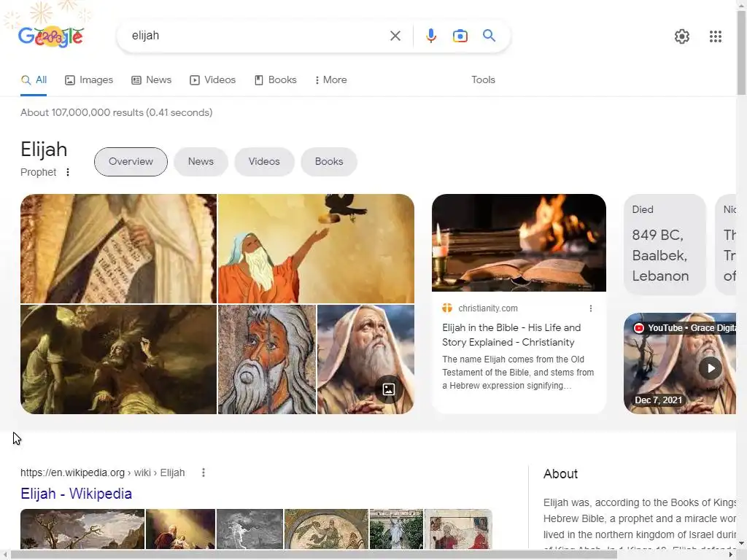
Task: Click the Dec 7, 2021 video date
Action: 658,400
